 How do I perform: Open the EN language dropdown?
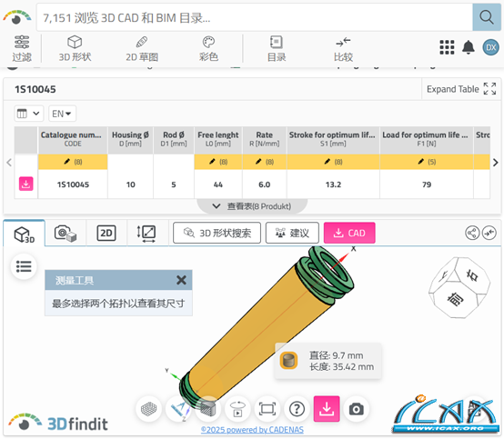[x=62, y=114]
